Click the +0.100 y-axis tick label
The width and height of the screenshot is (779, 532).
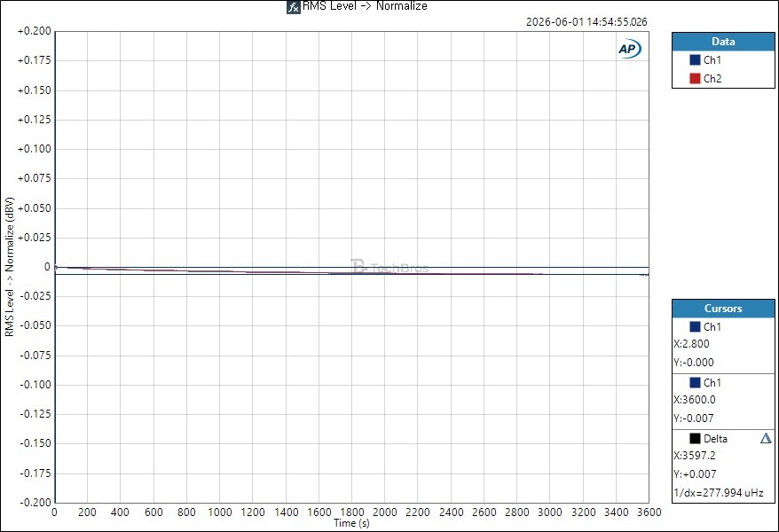pyautogui.click(x=35, y=149)
